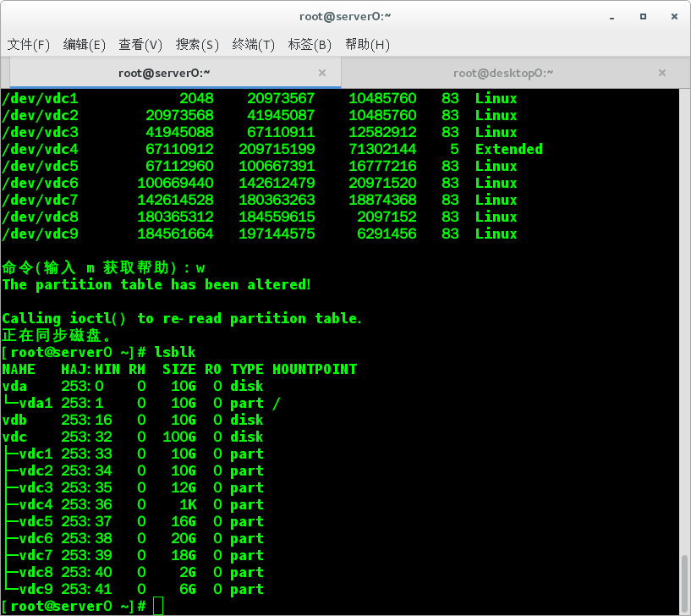Click the /dev/vdc6 fdisk row
Screen dimensions: 691x616
pyautogui.click(x=259, y=183)
